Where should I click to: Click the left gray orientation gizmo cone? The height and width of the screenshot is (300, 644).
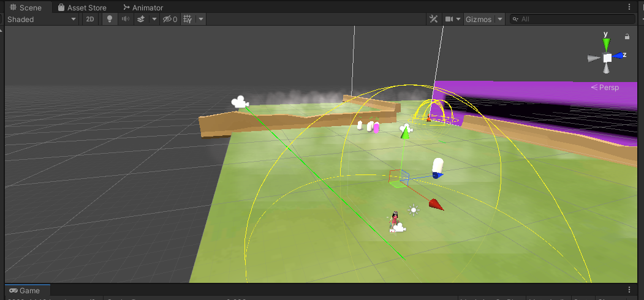tap(594, 59)
